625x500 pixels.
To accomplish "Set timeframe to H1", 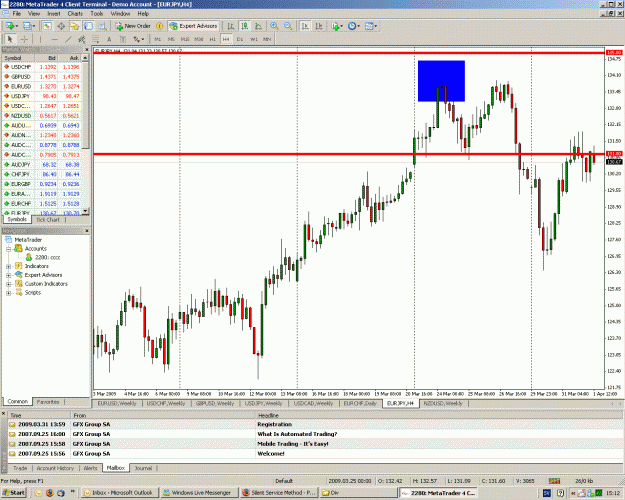I will (x=212, y=39).
